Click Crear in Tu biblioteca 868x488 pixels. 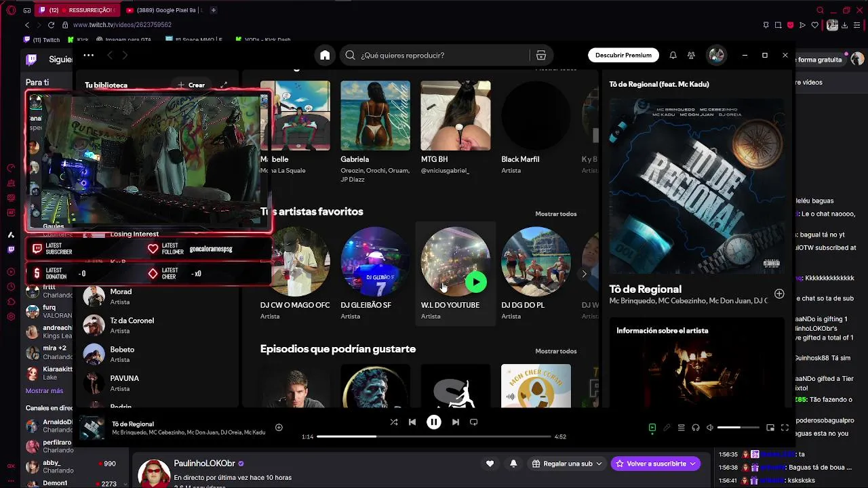(191, 85)
